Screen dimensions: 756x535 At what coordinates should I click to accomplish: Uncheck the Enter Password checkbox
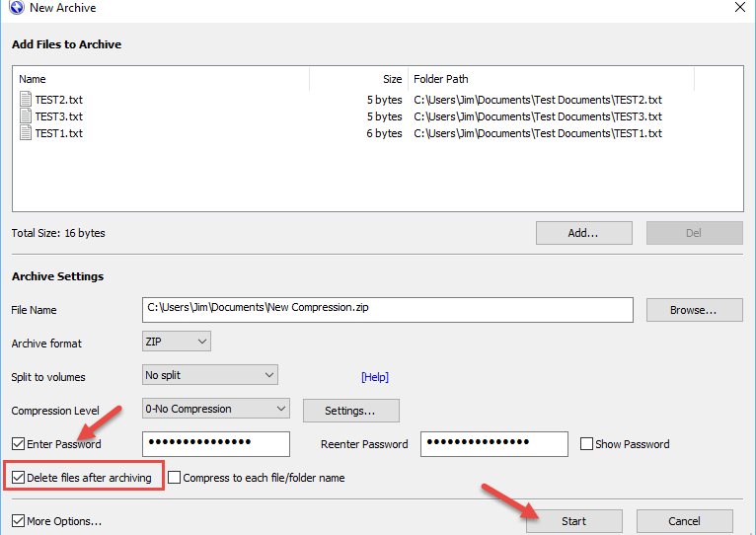point(19,444)
